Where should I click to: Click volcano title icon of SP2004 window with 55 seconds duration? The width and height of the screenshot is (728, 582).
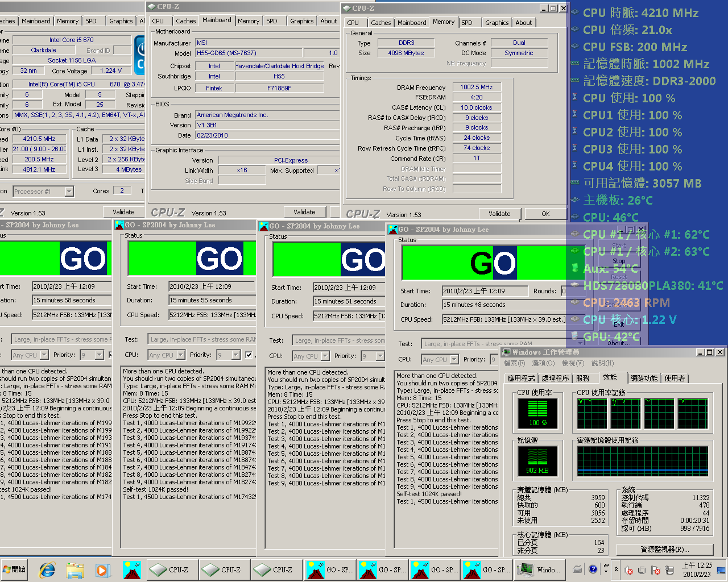(x=119, y=225)
